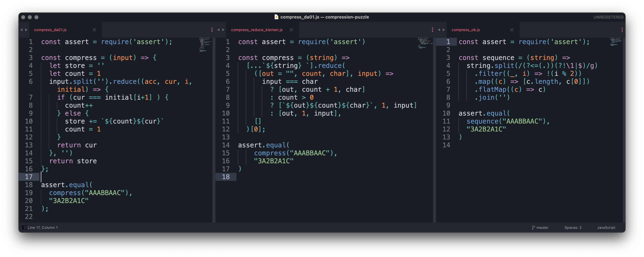This screenshot has width=644, height=257.
Task: Open the master branch menu in the status bar
Action: point(542,228)
